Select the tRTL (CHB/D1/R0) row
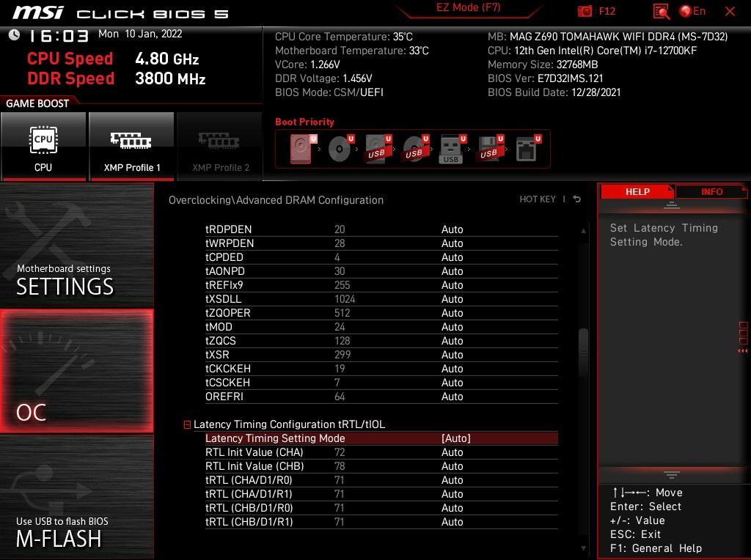This screenshot has height=560, width=751. [x=381, y=508]
